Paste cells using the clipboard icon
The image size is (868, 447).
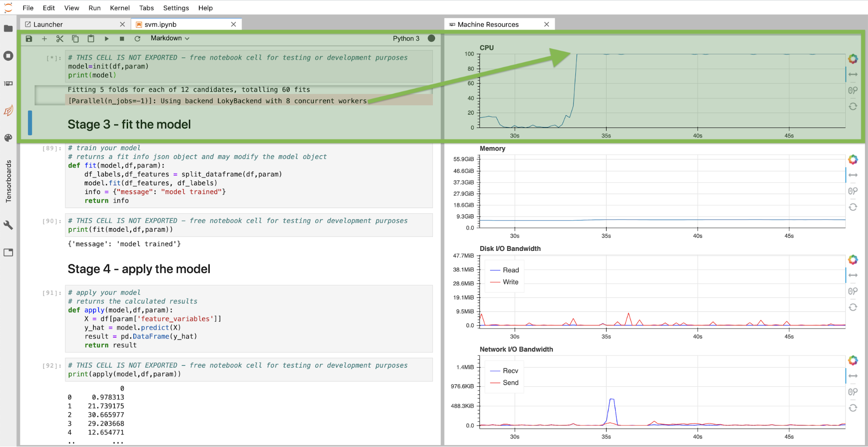[91, 39]
